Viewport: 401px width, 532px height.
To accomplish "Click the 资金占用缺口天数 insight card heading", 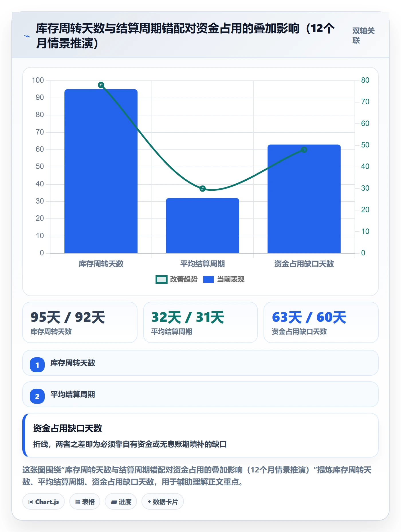I will click(68, 428).
